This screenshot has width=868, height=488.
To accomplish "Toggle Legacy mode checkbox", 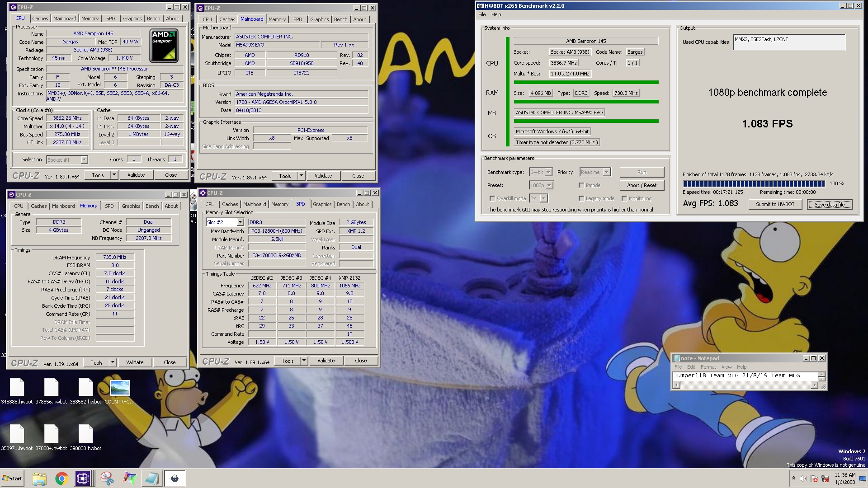I will click(x=581, y=198).
